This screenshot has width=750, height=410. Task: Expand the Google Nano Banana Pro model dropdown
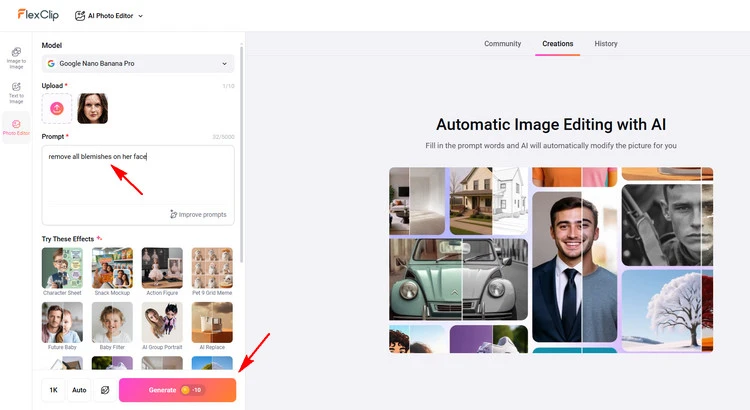pos(138,64)
